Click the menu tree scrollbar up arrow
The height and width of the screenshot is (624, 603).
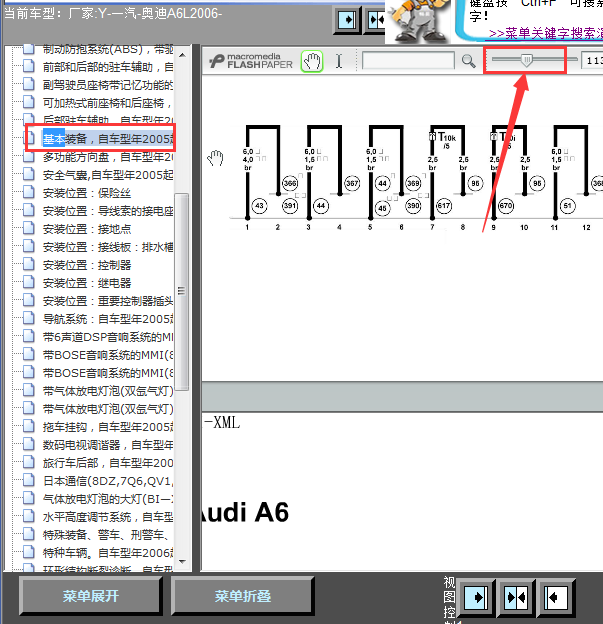[182, 55]
